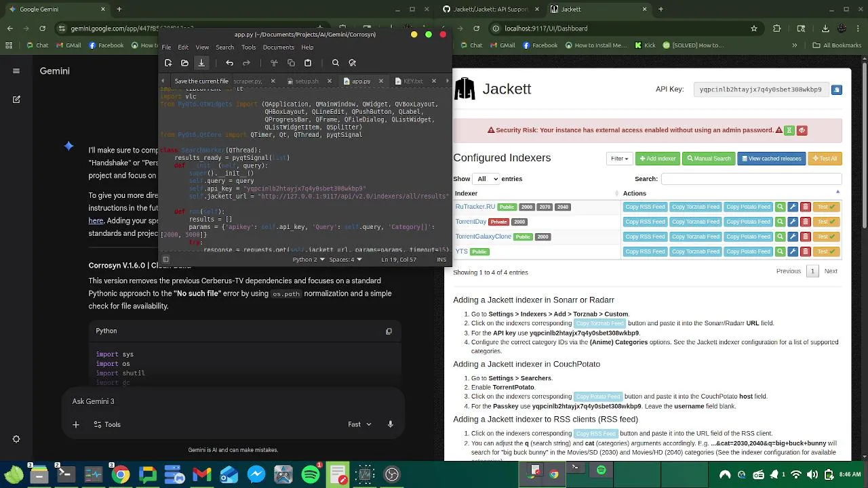This screenshot has height=488, width=868.
Task: Delete the YTS indexer with the trash icon
Action: (805, 251)
